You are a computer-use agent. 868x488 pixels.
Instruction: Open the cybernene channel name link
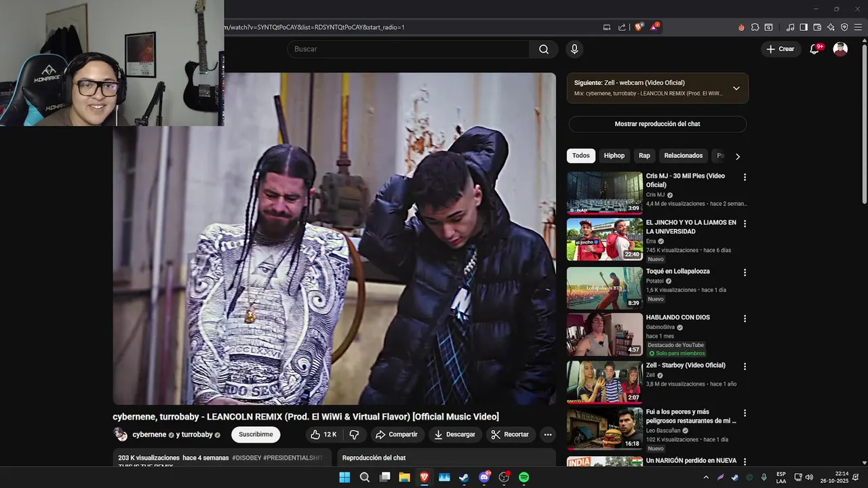tap(149, 434)
